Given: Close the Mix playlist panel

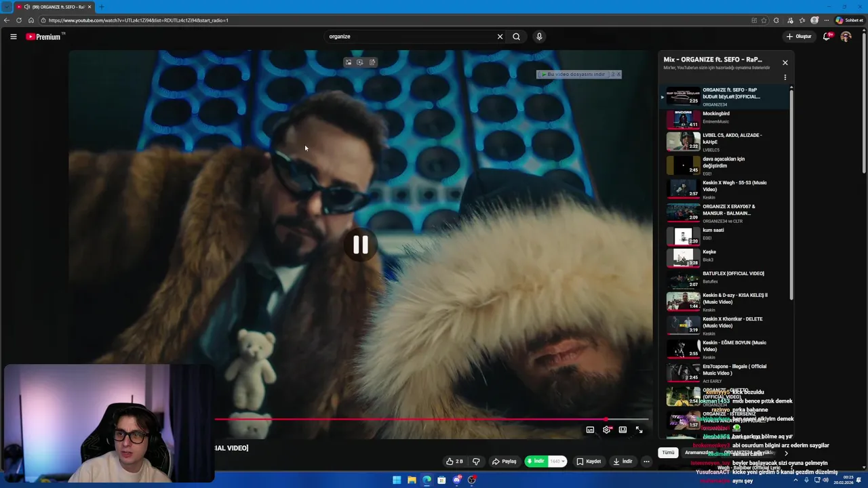Looking at the screenshot, I should [x=785, y=62].
